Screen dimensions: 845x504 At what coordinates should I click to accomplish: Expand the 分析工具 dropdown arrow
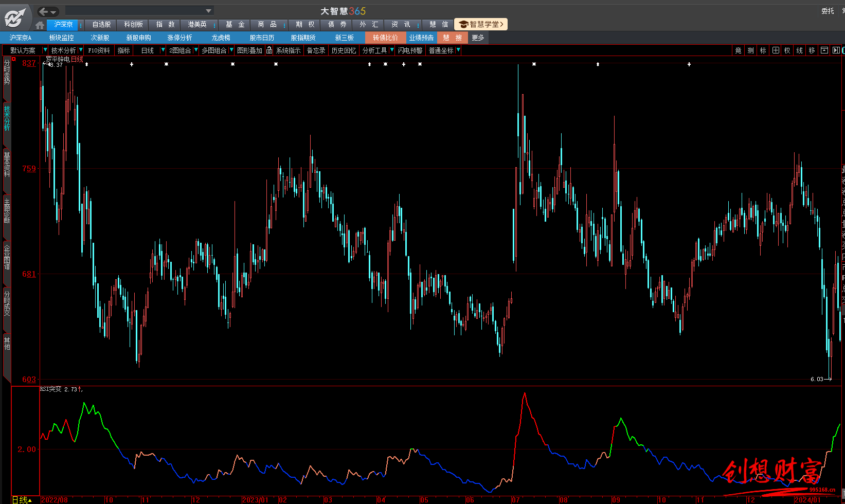pyautogui.click(x=392, y=50)
